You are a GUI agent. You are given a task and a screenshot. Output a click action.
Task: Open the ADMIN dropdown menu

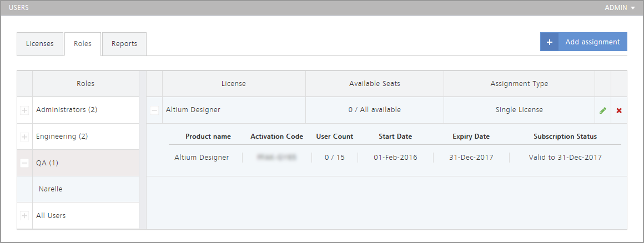point(620,8)
